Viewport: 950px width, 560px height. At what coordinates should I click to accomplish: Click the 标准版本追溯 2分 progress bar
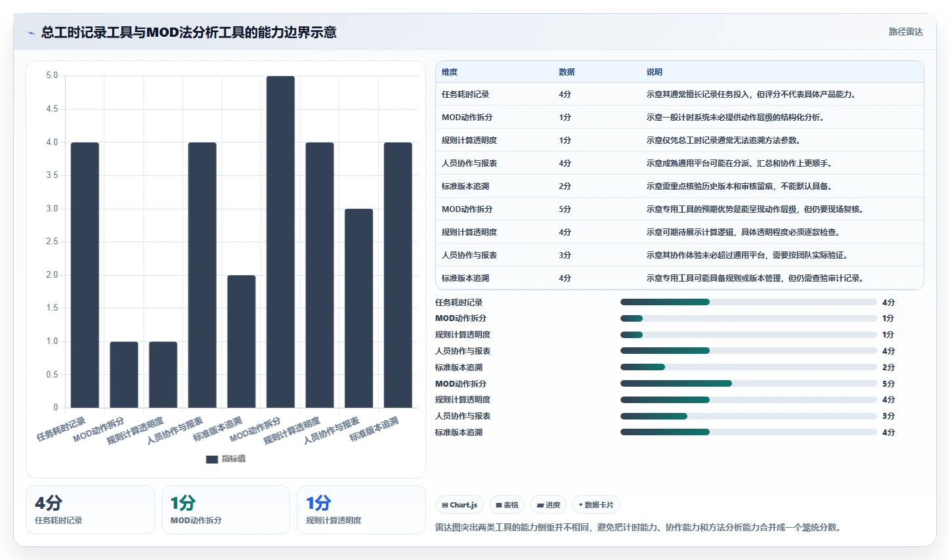click(748, 367)
